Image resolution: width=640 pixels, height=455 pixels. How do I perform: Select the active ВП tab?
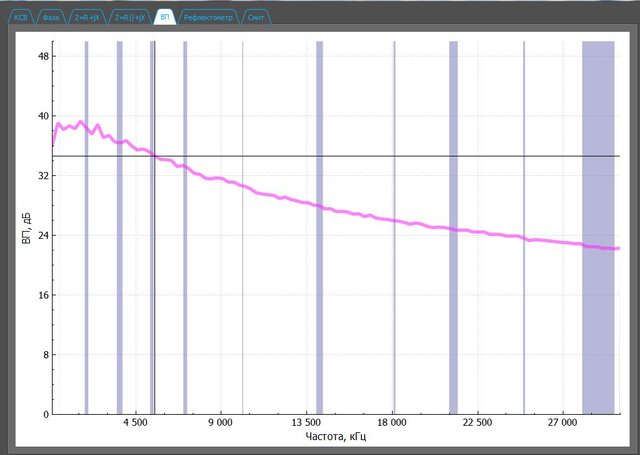pos(166,18)
